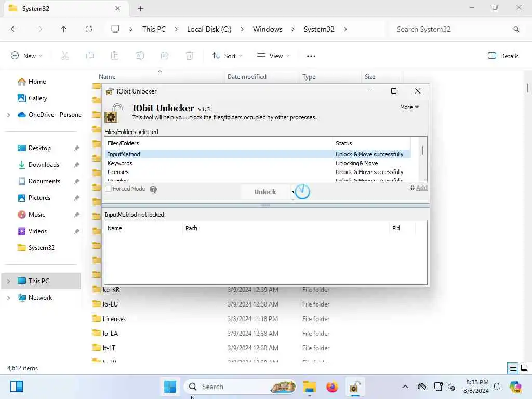Refresh the System32 folder view
This screenshot has height=399, width=532.
point(89,29)
